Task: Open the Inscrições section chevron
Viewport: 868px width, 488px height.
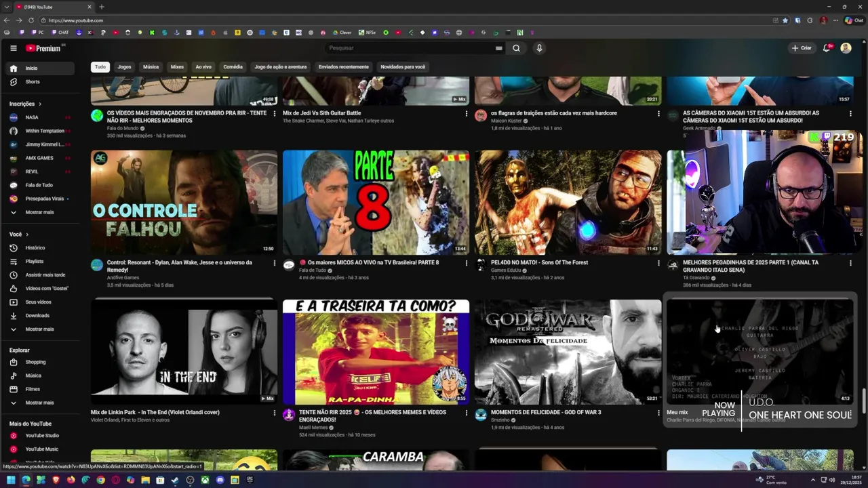Action: pos(40,104)
